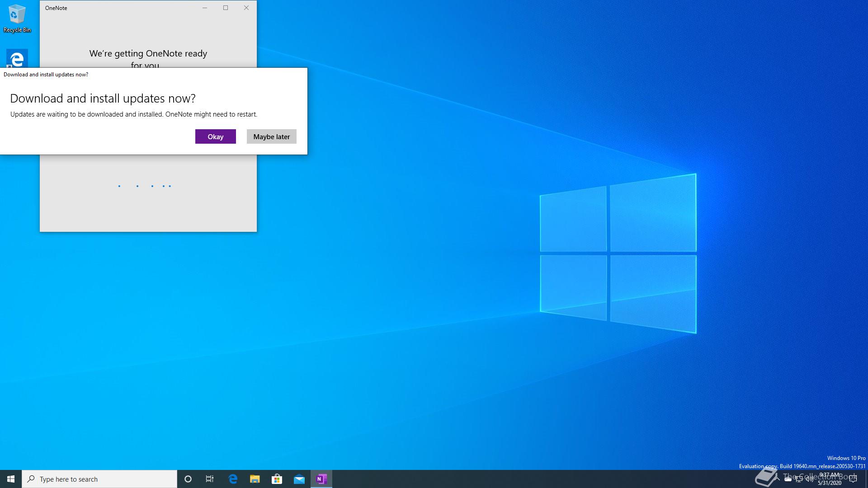
Task: Open the OneDrive tray icon
Action: [x=788, y=479]
